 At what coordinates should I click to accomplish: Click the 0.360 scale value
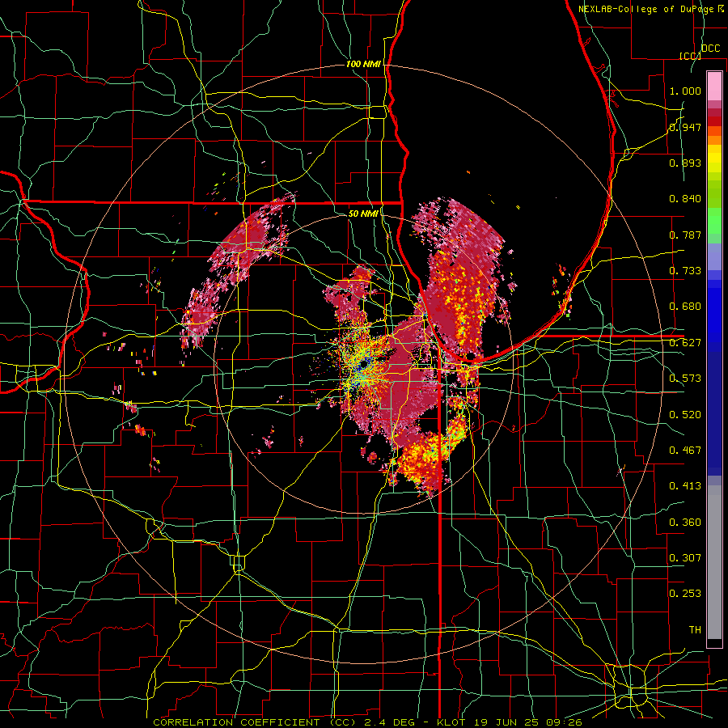685,523
